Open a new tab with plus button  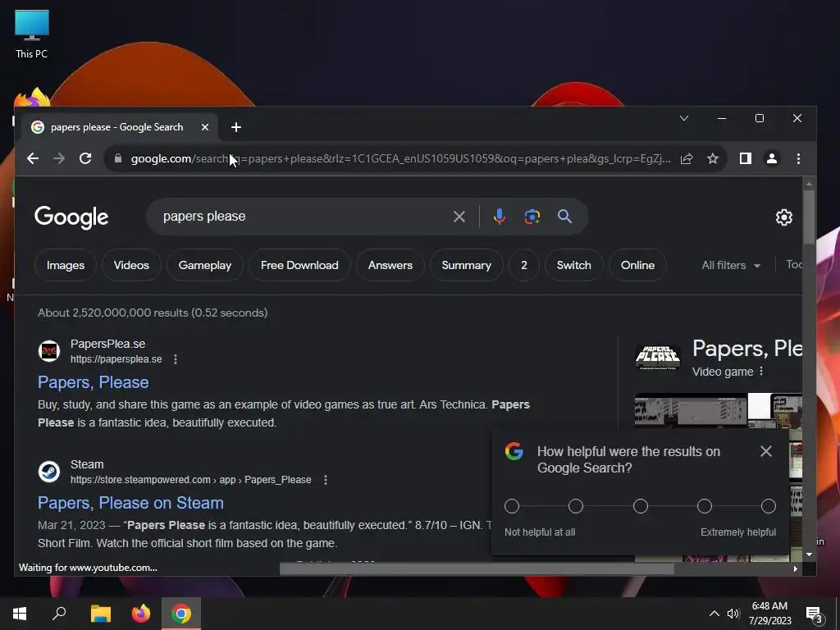(x=235, y=127)
